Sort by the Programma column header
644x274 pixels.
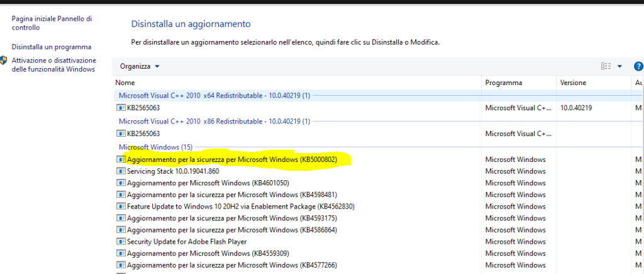[x=504, y=83]
